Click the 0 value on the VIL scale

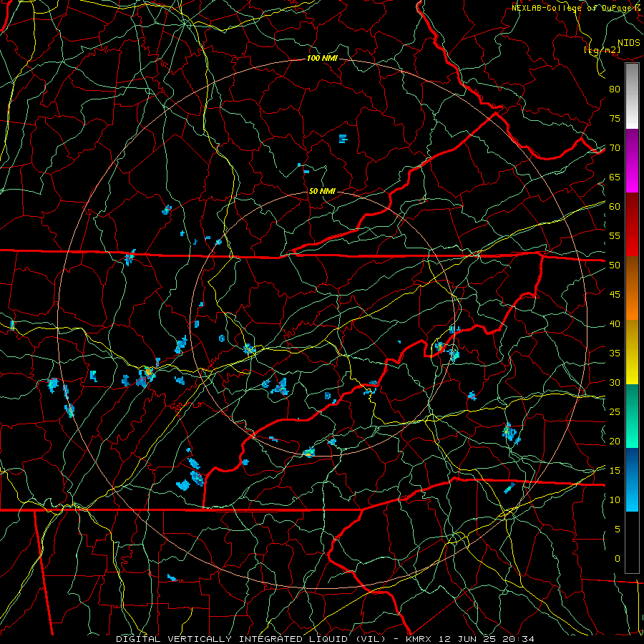[x=618, y=559]
